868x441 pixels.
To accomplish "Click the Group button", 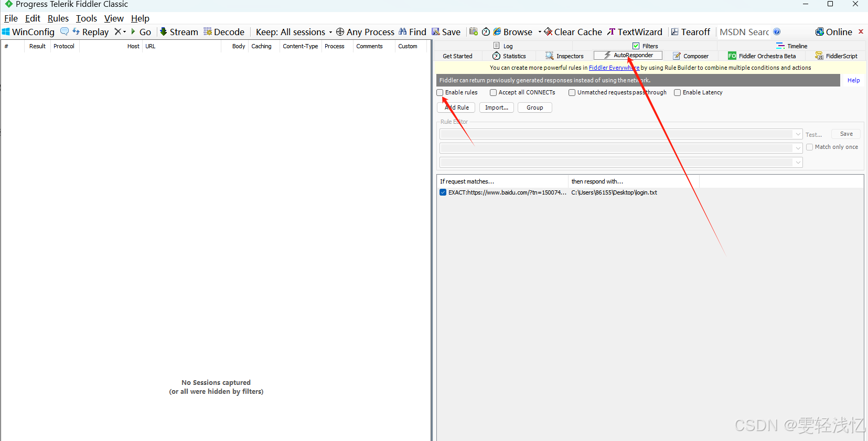I will coord(535,107).
